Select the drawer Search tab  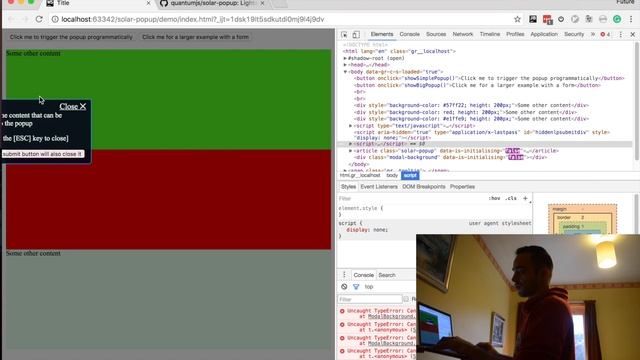tap(387, 275)
